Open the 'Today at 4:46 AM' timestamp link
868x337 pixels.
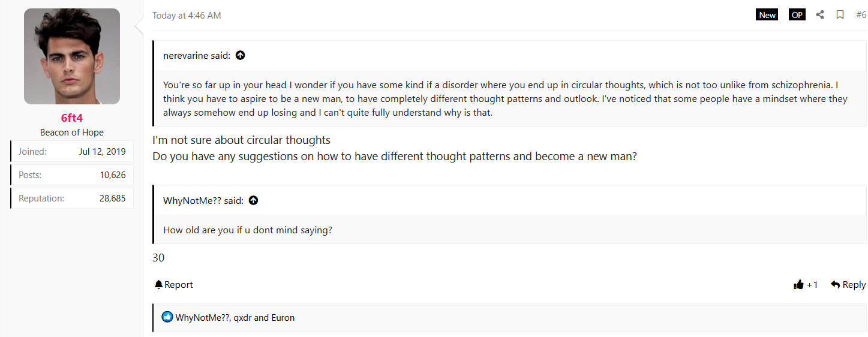pos(187,16)
